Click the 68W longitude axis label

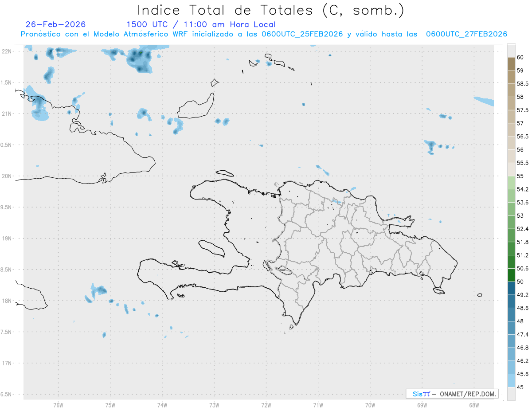point(473,405)
